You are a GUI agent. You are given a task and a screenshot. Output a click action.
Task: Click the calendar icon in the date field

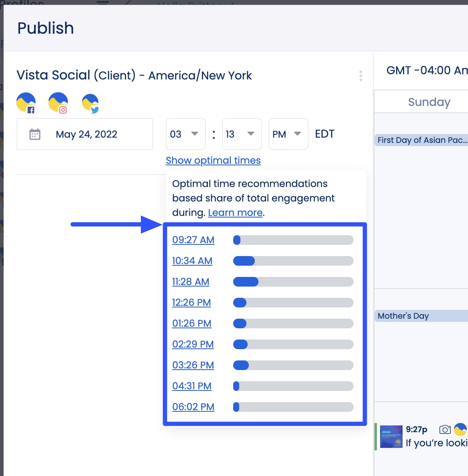tap(35, 134)
